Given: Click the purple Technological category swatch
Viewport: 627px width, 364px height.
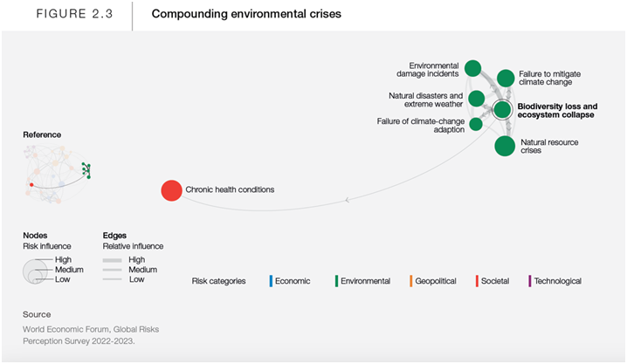Looking at the screenshot, I should (x=530, y=281).
